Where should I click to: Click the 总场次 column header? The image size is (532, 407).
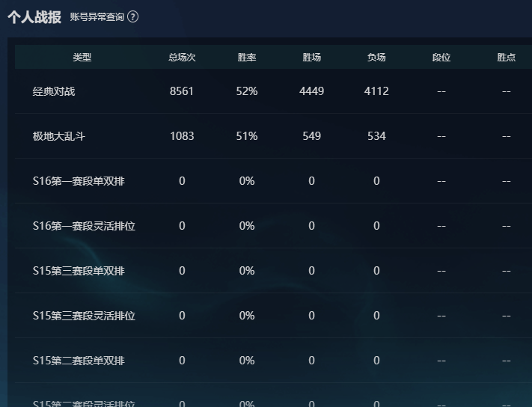[182, 58]
